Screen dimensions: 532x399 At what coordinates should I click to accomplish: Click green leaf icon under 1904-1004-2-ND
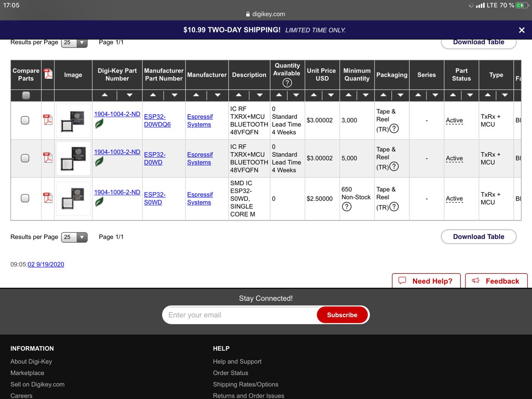pyautogui.click(x=99, y=123)
